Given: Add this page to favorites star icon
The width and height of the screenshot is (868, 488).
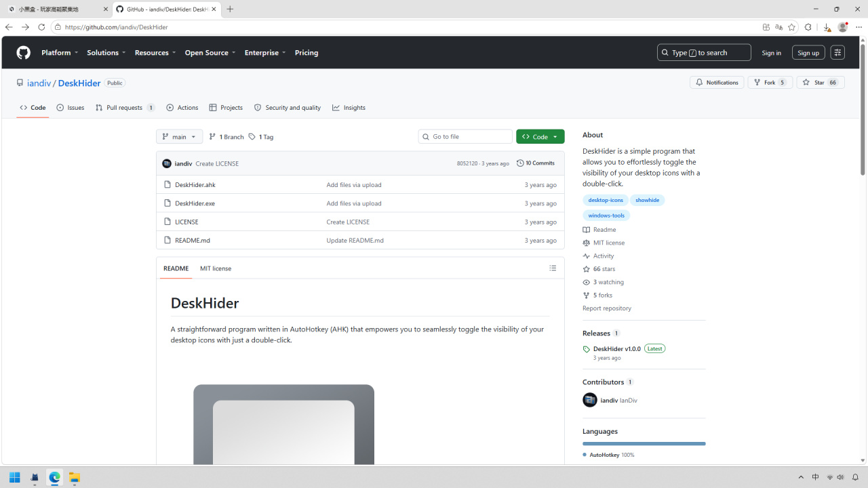Looking at the screenshot, I should (x=791, y=27).
